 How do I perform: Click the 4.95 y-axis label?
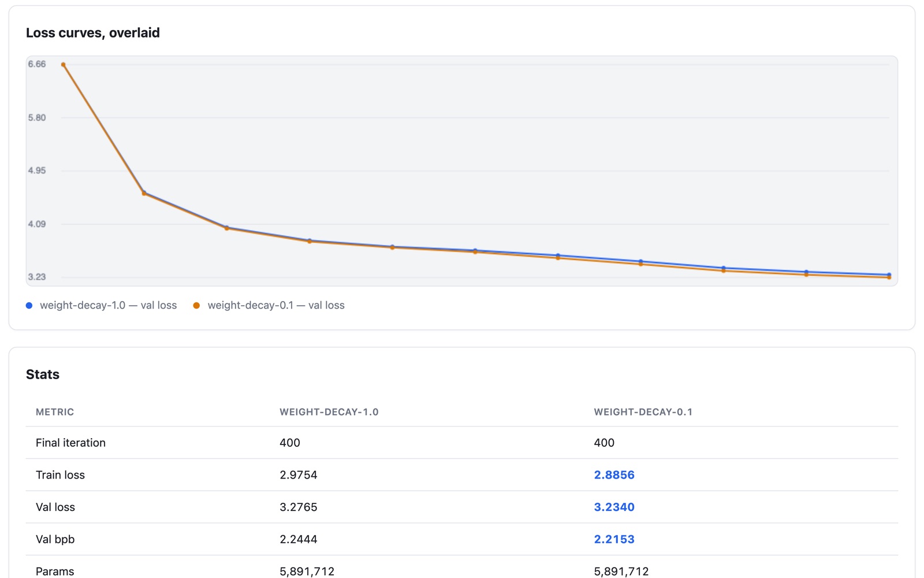pos(37,171)
